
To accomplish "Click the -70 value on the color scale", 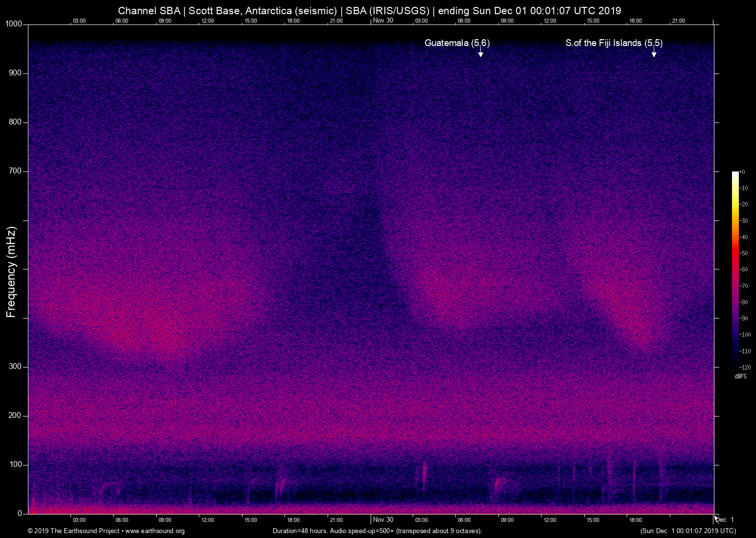I will (x=744, y=286).
